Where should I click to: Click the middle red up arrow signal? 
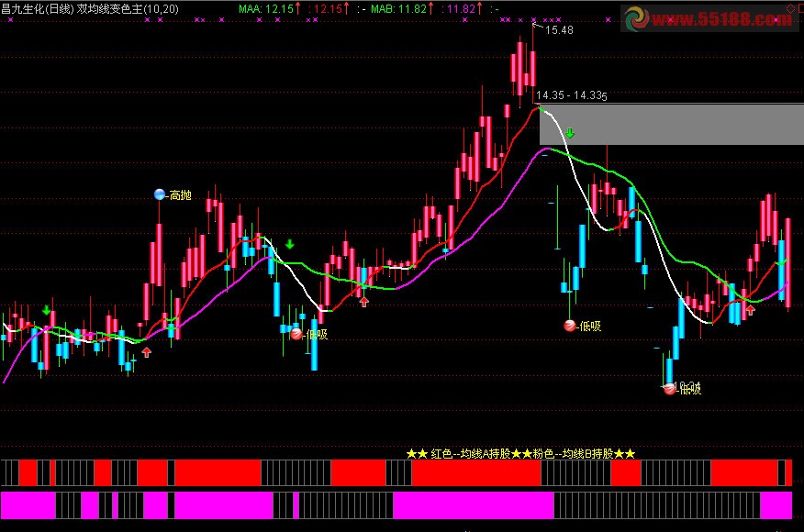[x=364, y=302]
